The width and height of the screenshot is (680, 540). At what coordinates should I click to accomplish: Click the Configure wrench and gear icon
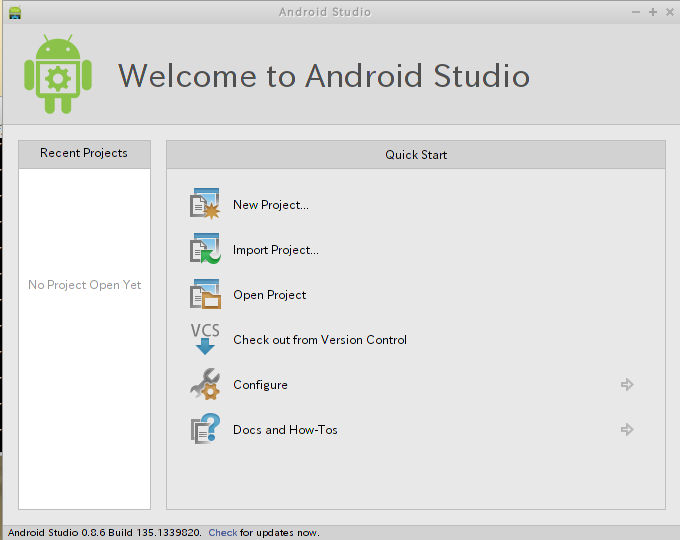coord(205,384)
